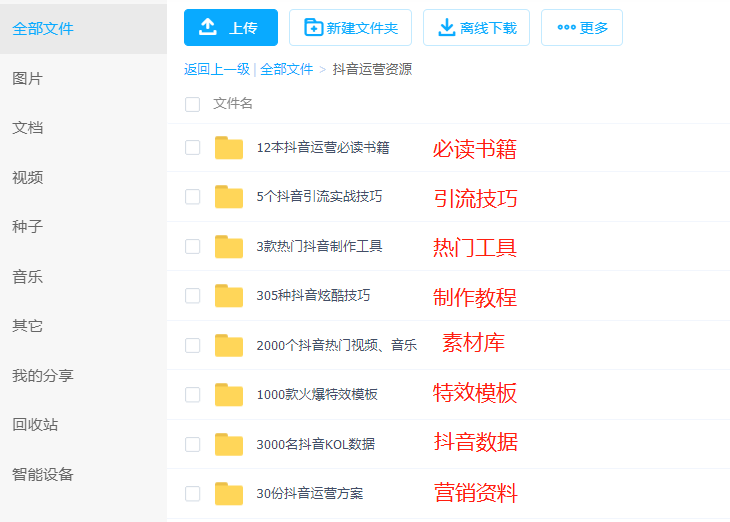Check the box for 3000名抖音KOL数据
This screenshot has width=730, height=522.
click(x=192, y=444)
